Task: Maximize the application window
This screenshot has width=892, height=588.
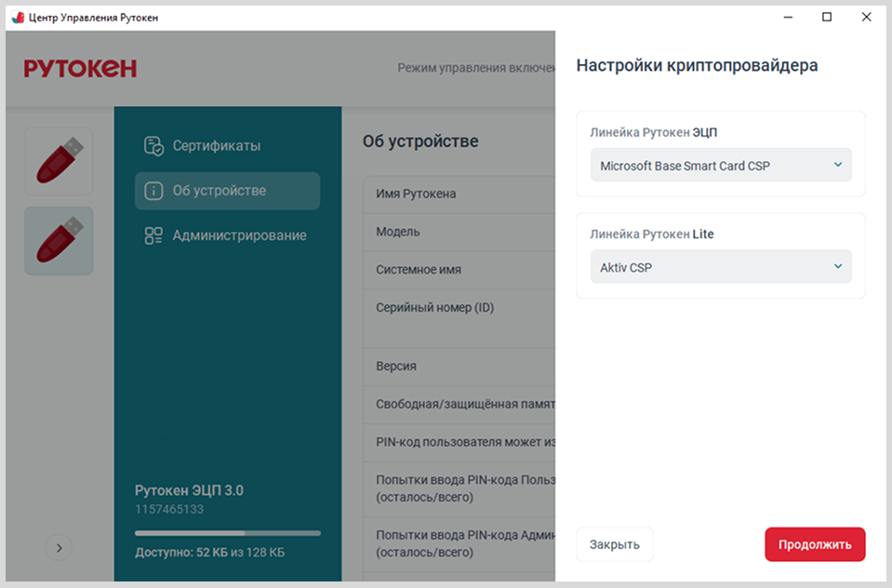Action: pyautogui.click(x=827, y=18)
